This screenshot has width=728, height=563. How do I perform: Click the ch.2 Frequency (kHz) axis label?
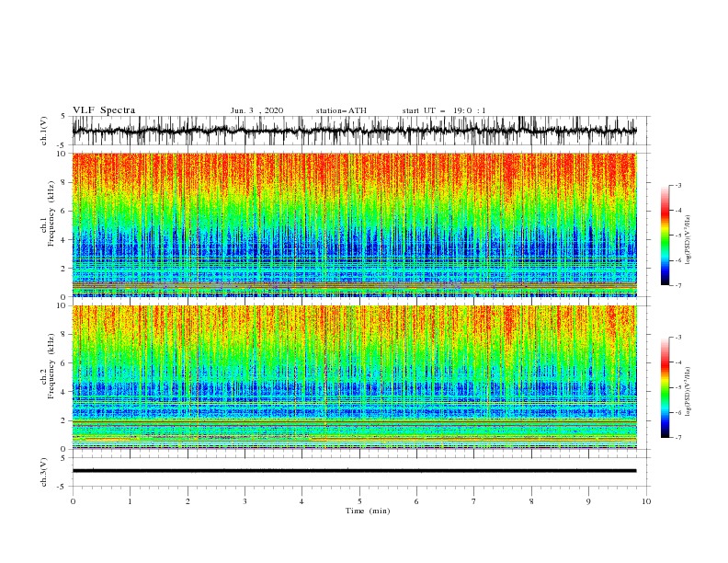48,366
